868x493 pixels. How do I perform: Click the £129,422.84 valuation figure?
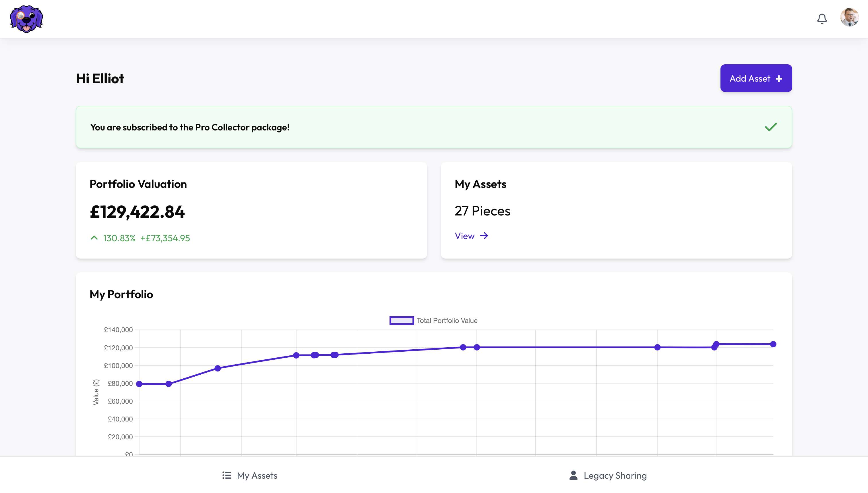pyautogui.click(x=137, y=212)
